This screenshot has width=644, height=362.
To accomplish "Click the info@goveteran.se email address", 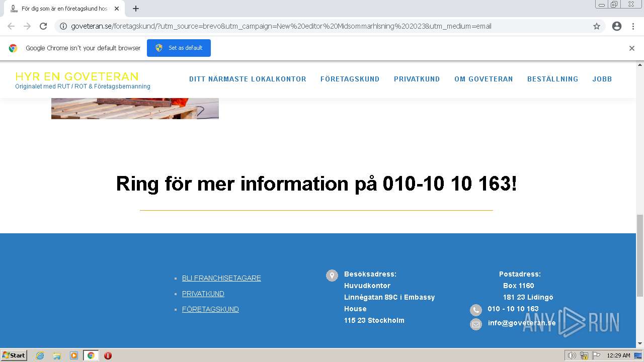I will point(522,323).
